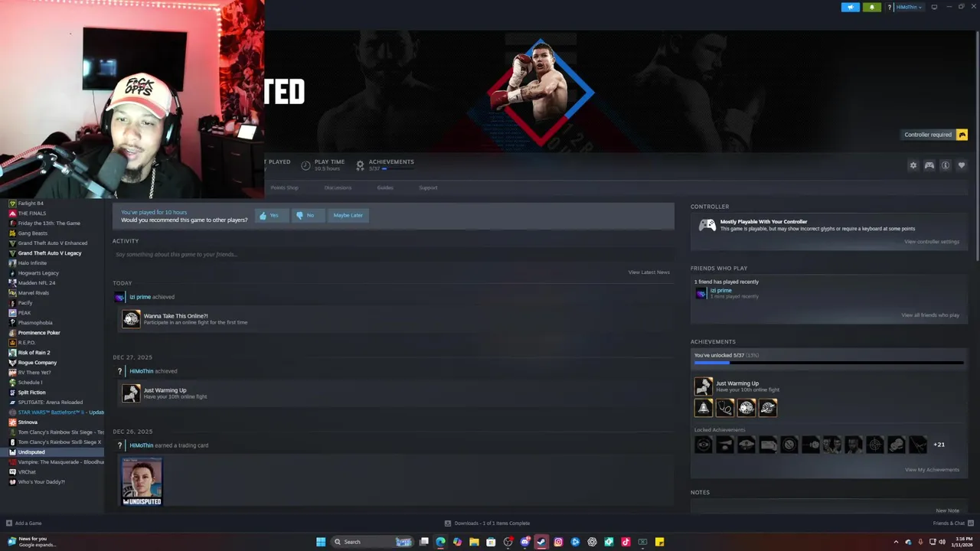This screenshot has width=980, height=551.
Task: Create a New Note
Action: 947,510
